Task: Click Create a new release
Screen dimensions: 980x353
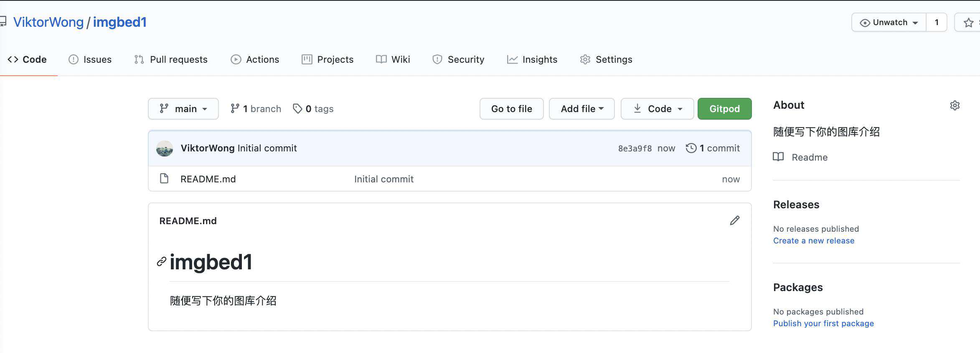Action: tap(814, 240)
